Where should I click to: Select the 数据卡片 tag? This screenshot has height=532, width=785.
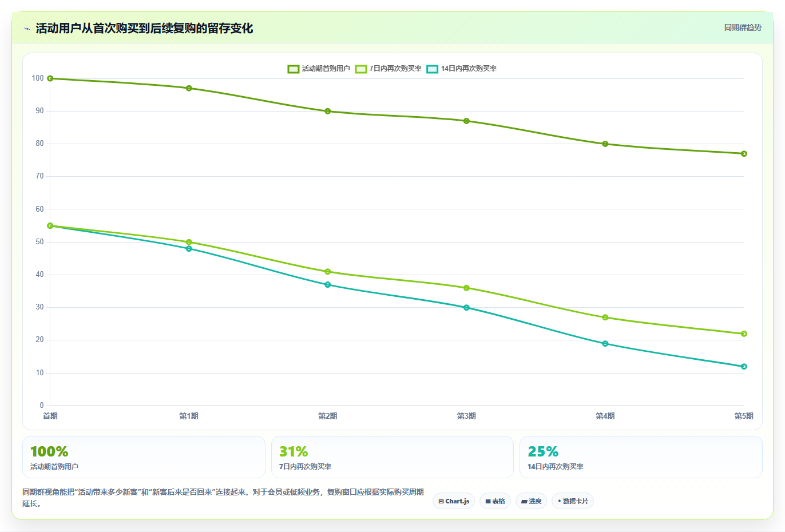tap(572, 501)
